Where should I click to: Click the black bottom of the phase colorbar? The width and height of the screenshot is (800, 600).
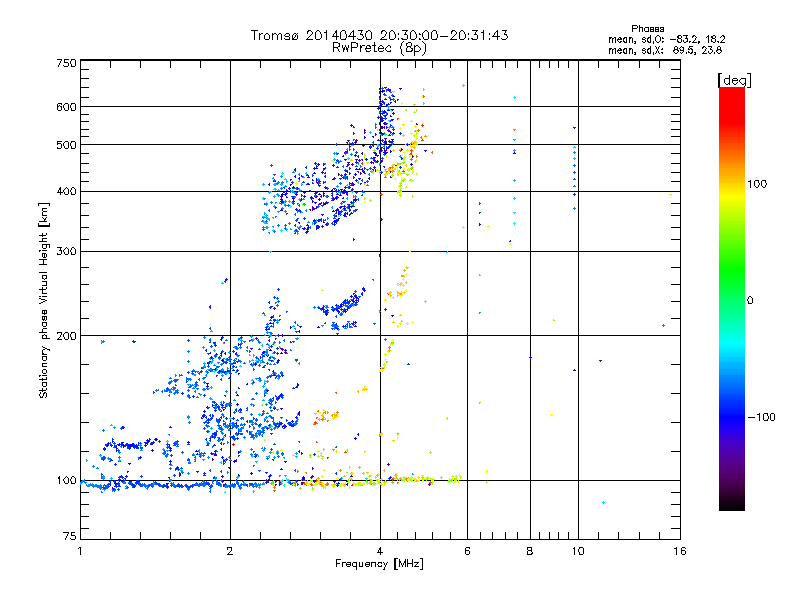732,503
